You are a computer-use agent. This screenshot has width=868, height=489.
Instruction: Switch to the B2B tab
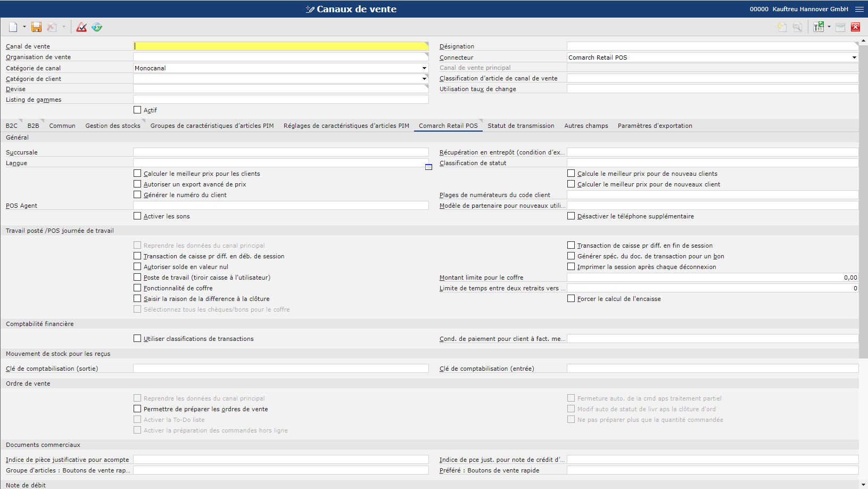click(34, 126)
